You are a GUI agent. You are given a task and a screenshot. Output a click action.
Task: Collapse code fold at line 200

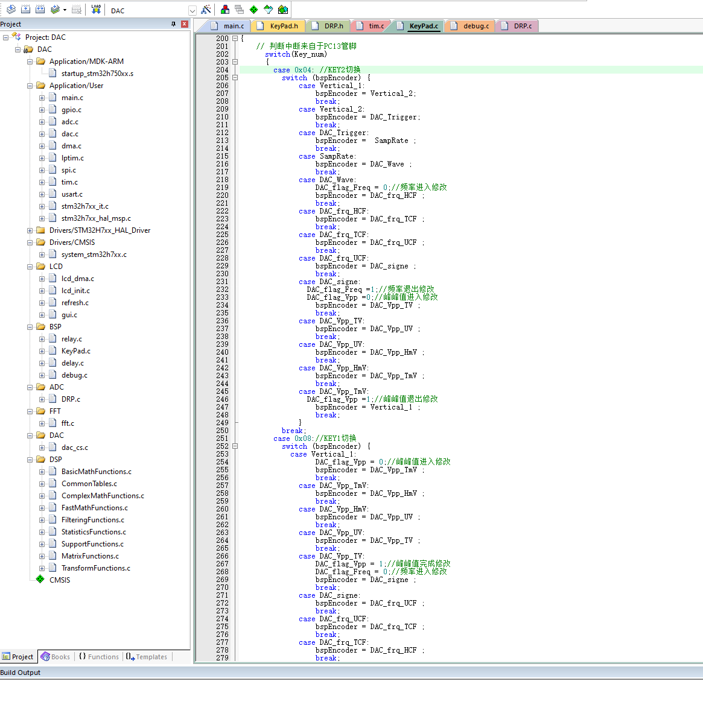tap(235, 38)
